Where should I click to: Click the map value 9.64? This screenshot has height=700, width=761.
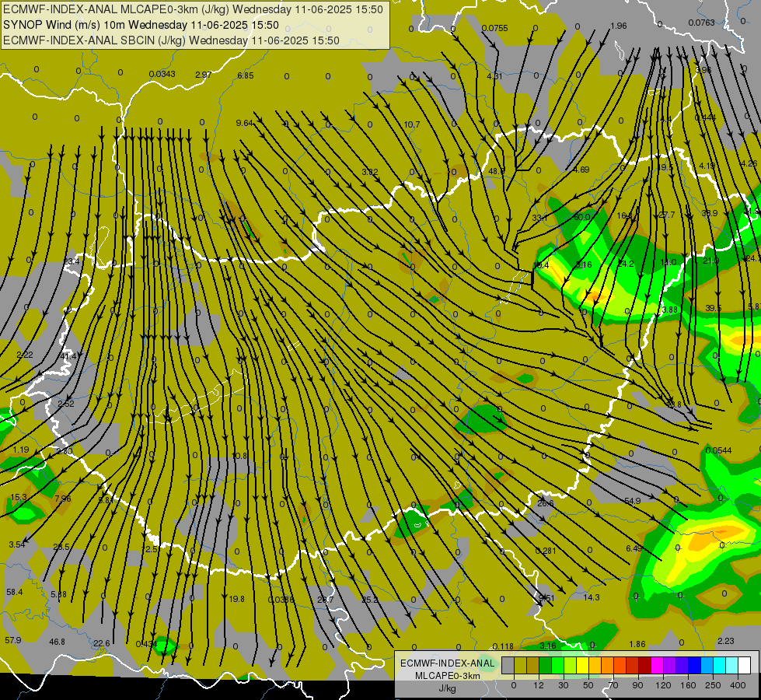pos(245,124)
